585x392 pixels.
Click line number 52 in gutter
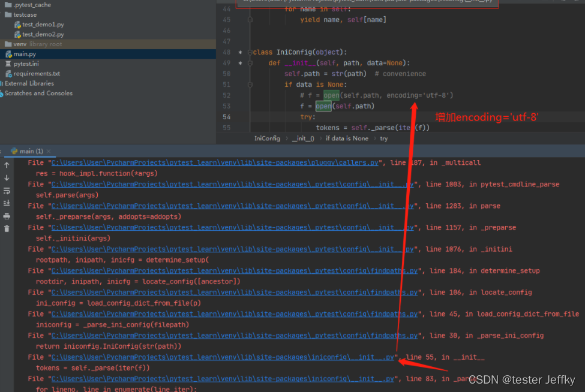(x=226, y=95)
